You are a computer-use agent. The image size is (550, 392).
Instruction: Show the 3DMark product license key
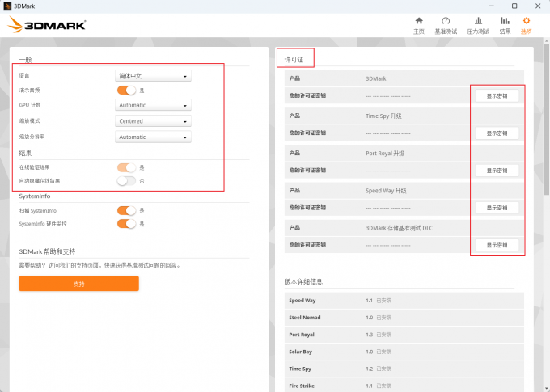point(497,95)
